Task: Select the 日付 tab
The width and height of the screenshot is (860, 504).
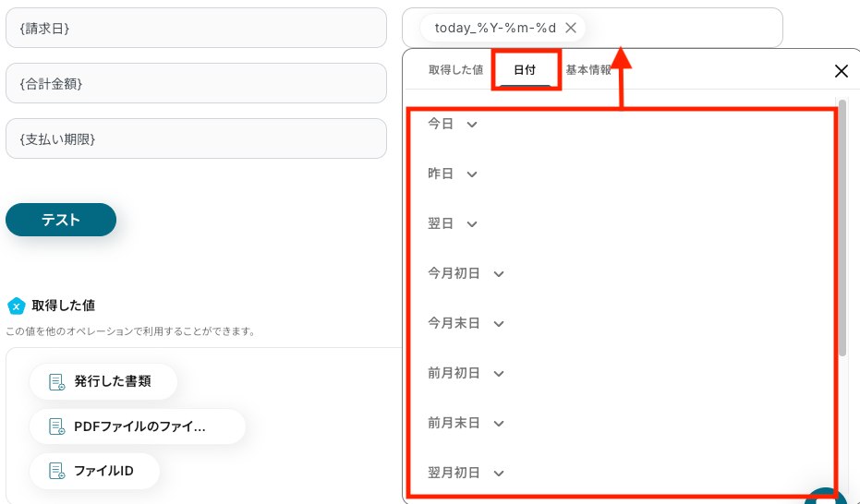Action: [x=525, y=70]
